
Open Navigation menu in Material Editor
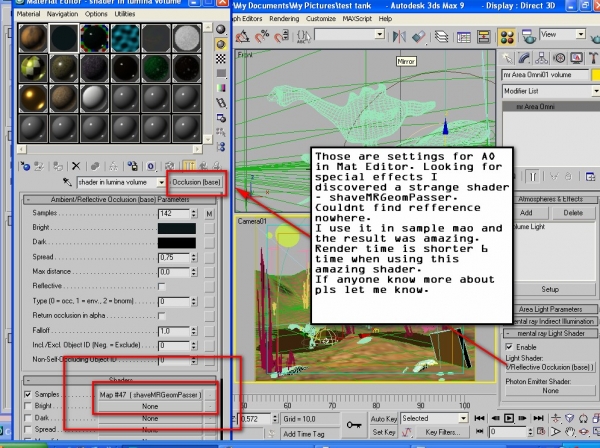click(62, 14)
